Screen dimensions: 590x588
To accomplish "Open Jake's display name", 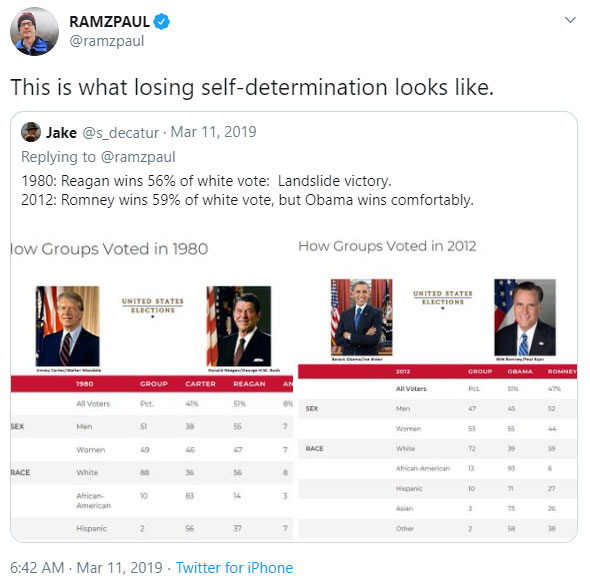I will tap(61, 133).
